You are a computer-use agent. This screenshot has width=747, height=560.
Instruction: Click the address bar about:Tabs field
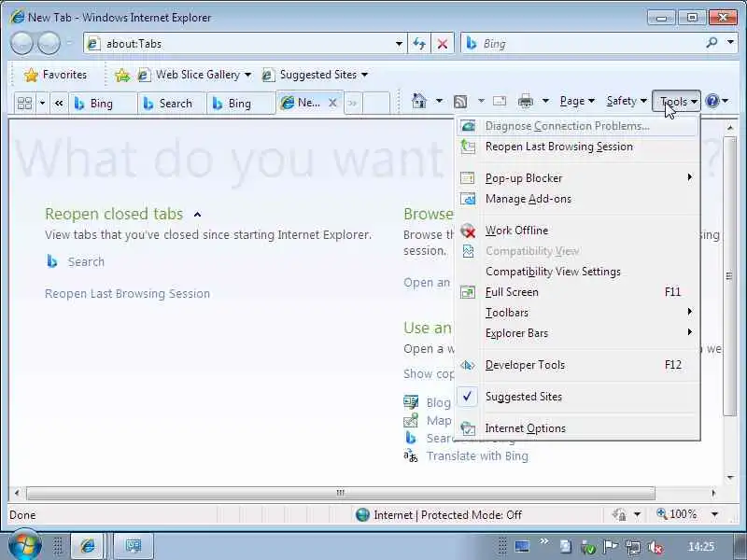click(x=238, y=44)
